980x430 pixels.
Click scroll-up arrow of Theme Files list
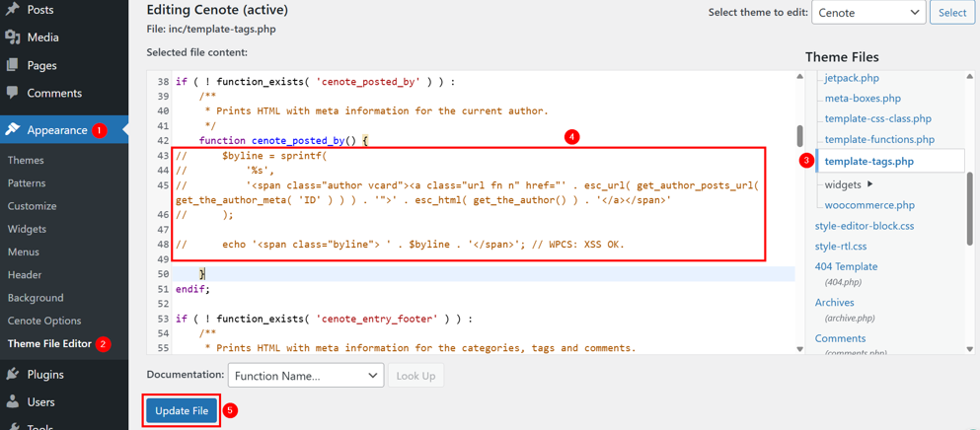coord(969,76)
